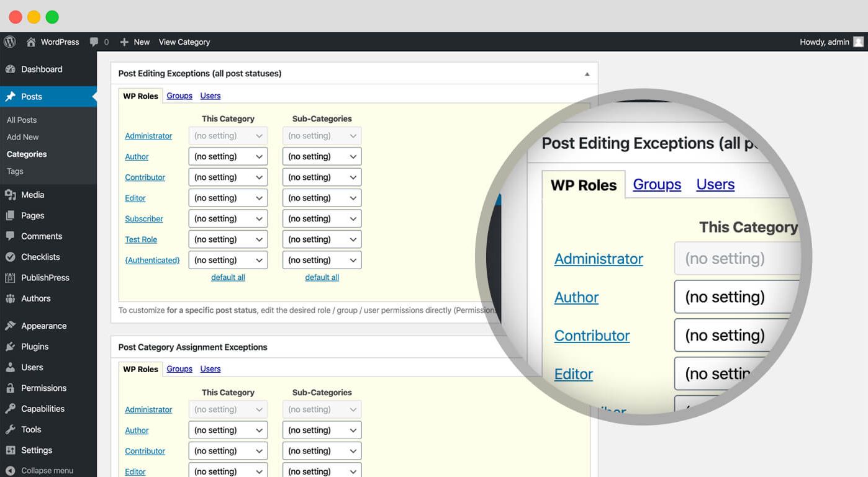Click the Posts pushpin icon in the sidebar
This screenshot has width=868, height=477.
(11, 97)
